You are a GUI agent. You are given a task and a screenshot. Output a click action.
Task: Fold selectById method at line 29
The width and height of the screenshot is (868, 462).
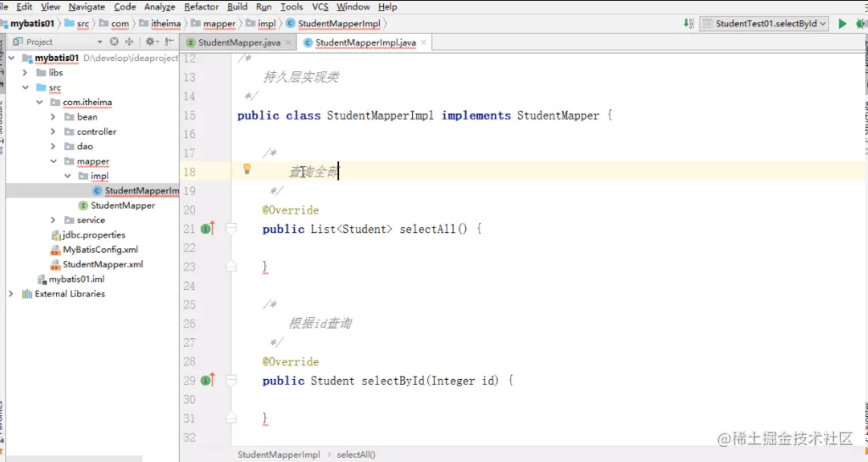pos(231,379)
